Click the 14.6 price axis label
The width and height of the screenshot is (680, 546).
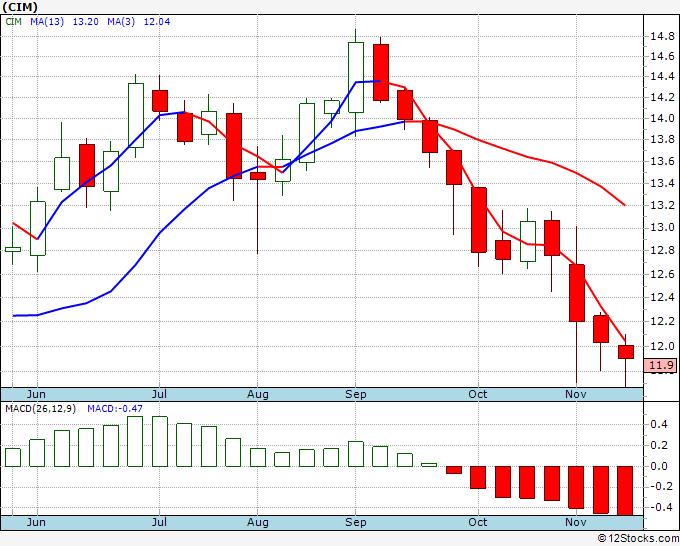pos(662,56)
